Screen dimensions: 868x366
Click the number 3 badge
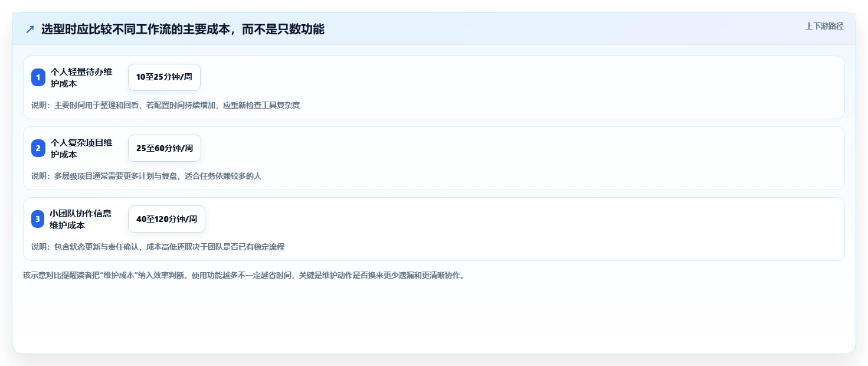(x=38, y=219)
